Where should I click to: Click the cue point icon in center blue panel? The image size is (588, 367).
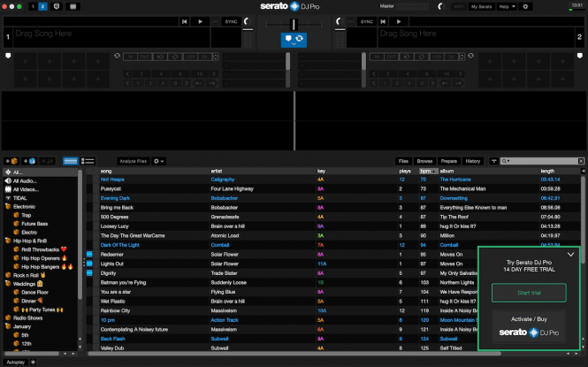click(x=288, y=39)
